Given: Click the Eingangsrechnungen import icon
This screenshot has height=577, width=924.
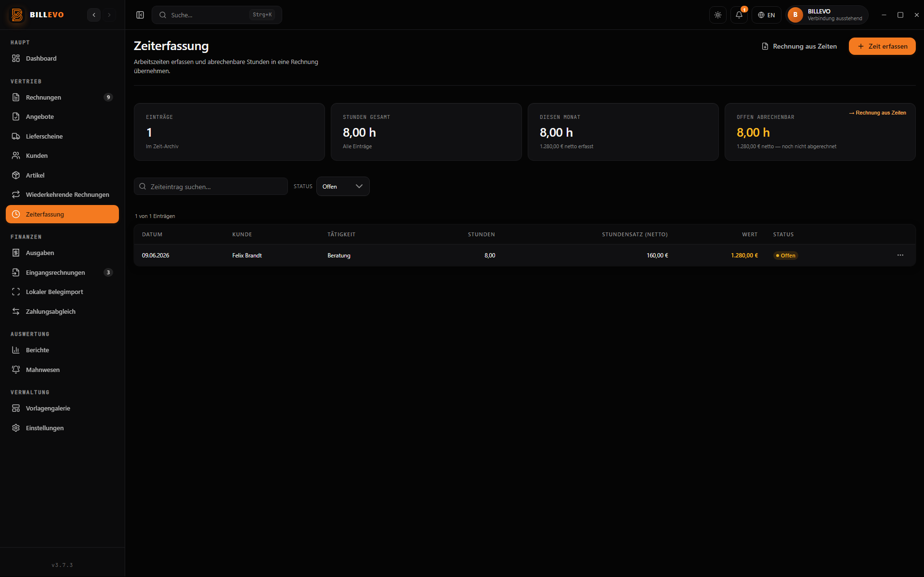Looking at the screenshot, I should click(16, 272).
